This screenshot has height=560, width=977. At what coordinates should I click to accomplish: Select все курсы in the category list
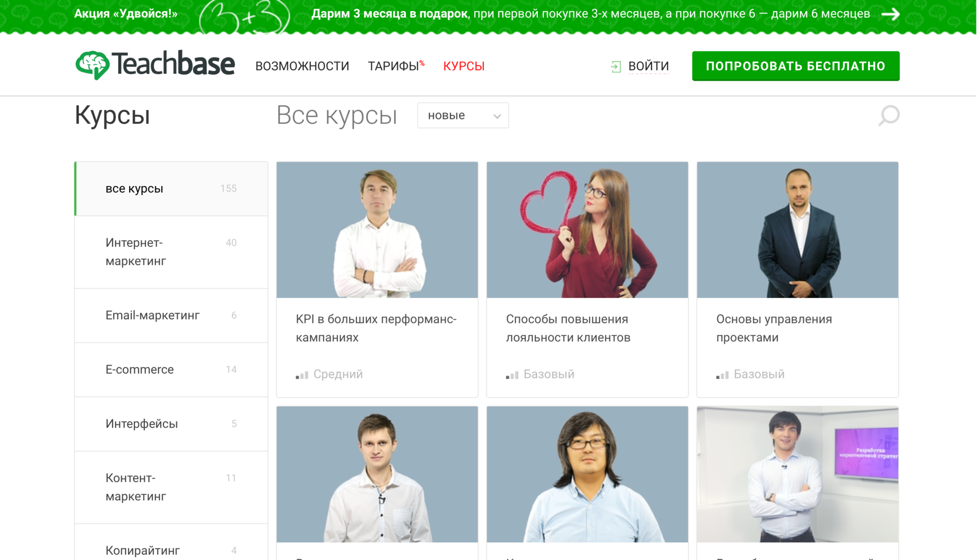pyautogui.click(x=134, y=188)
